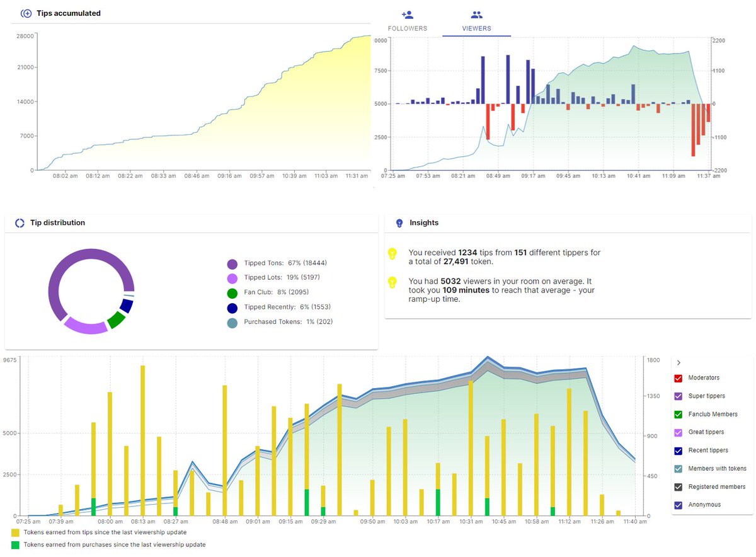Click the 9675 axis label in bottom chart

(9, 360)
